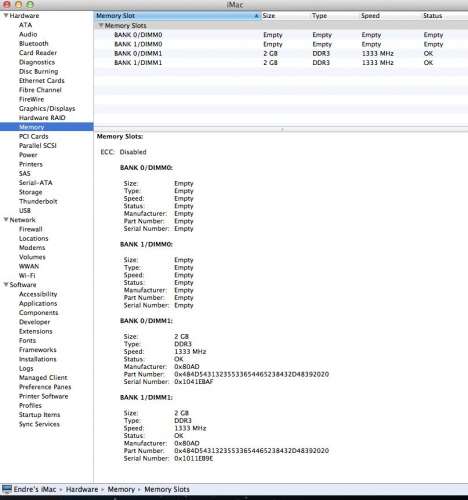Select the BANK 1/DIMM1 table row
This screenshot has height=500, width=468.
[x=281, y=63]
